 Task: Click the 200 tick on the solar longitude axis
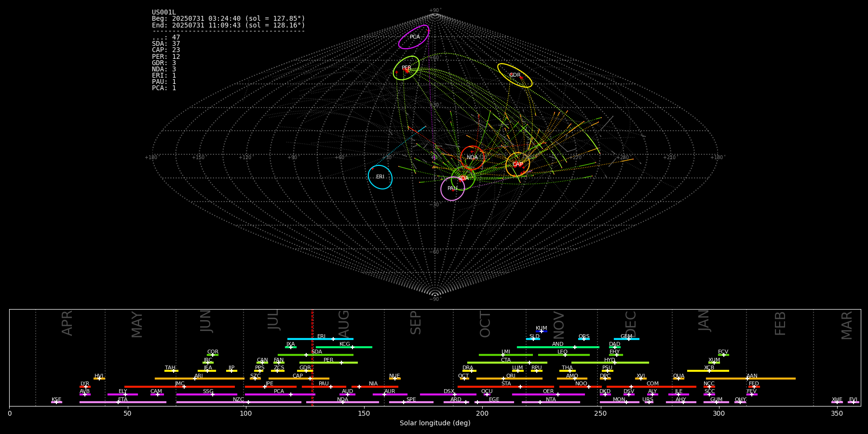(x=482, y=413)
